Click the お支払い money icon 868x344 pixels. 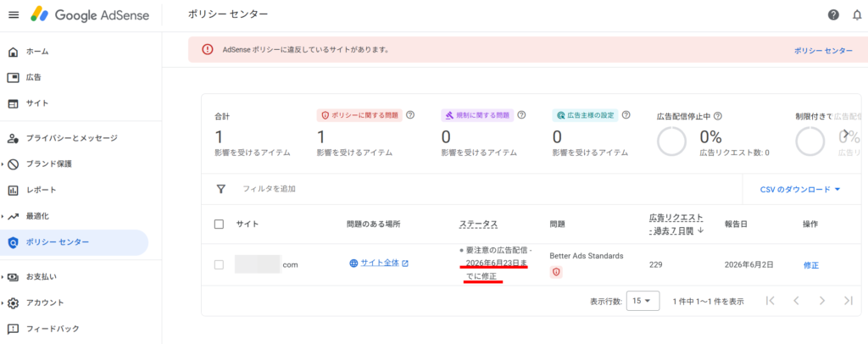14,276
